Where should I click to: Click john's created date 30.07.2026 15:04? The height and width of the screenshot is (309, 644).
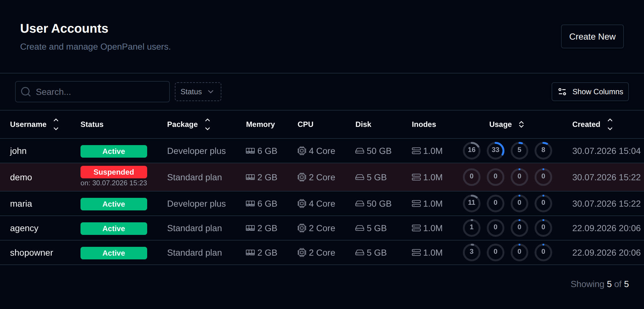click(606, 151)
